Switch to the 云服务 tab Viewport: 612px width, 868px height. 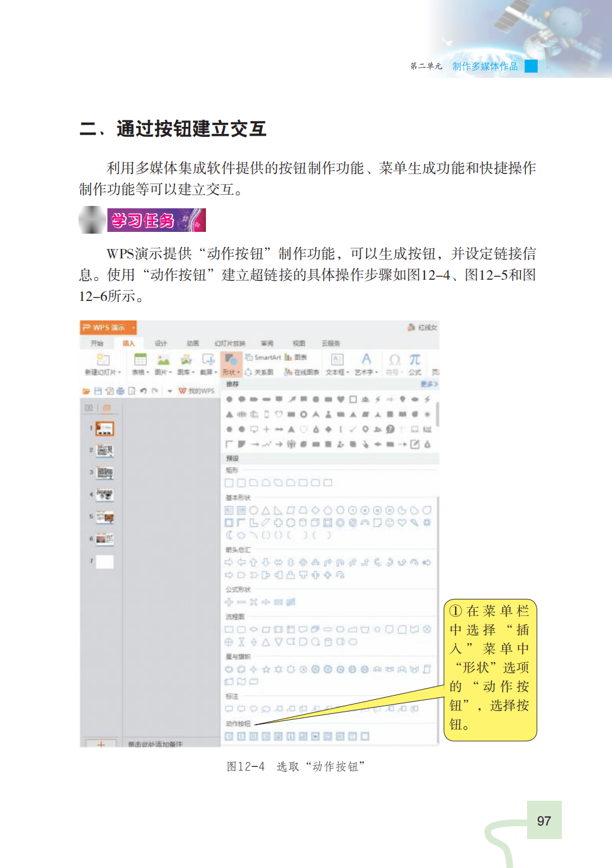(x=330, y=343)
